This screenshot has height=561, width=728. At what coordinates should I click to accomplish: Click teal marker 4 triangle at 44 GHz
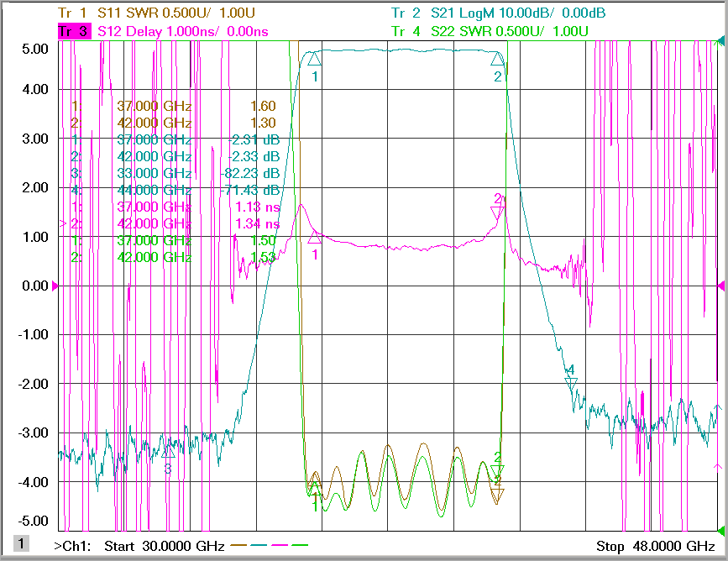(571, 384)
